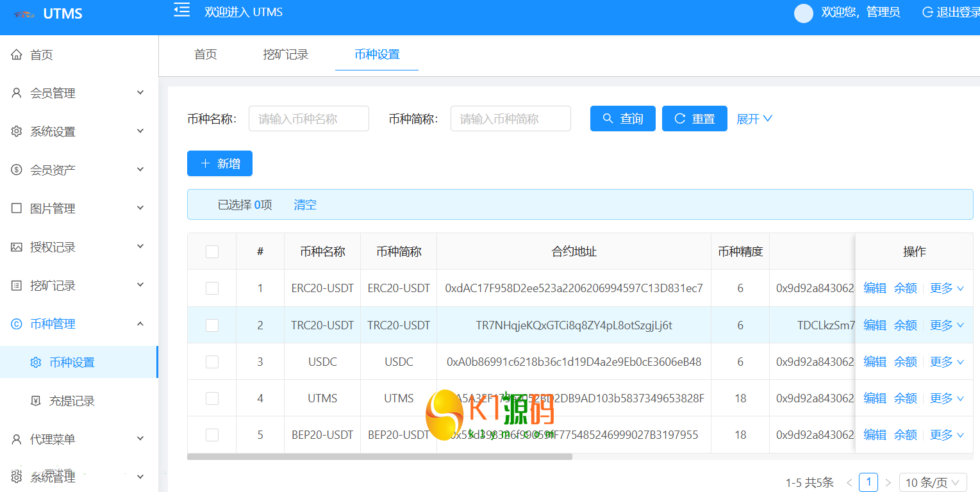The width and height of the screenshot is (980, 492).
Task: Click the magnifier icon in 查询 button
Action: point(608,119)
